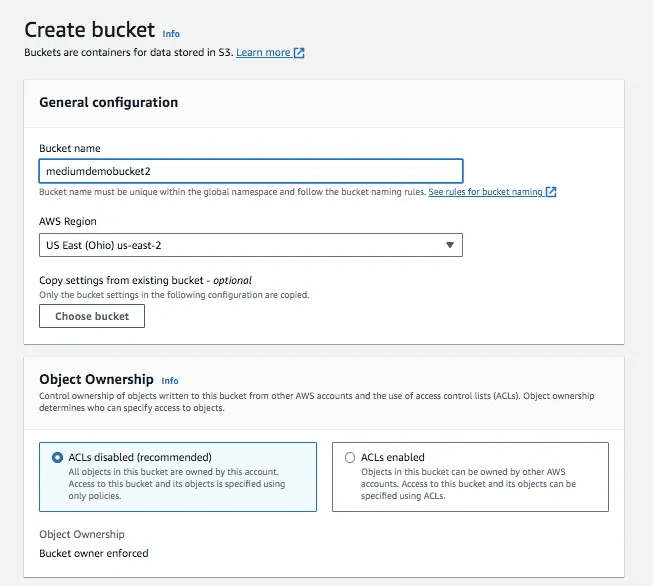Click Copy settings from existing bucket text
The width and height of the screenshot is (653, 586).
(145, 280)
